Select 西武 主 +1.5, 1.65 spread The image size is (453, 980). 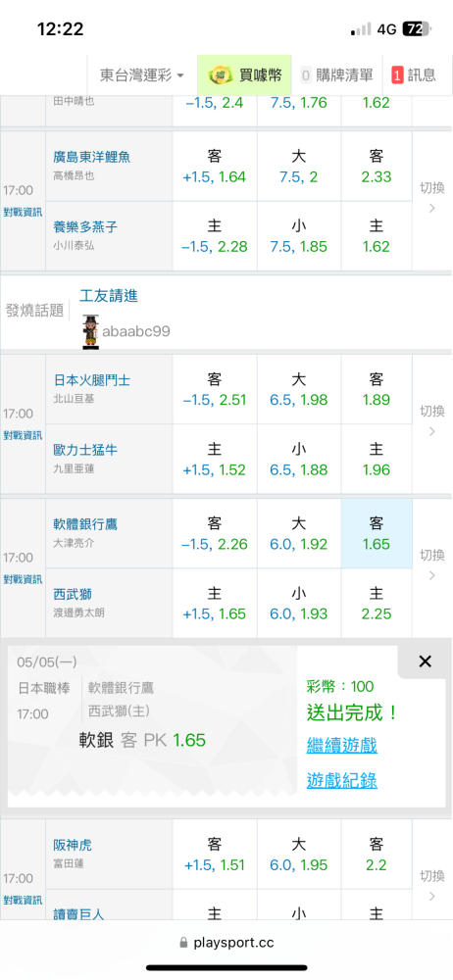pos(215,603)
